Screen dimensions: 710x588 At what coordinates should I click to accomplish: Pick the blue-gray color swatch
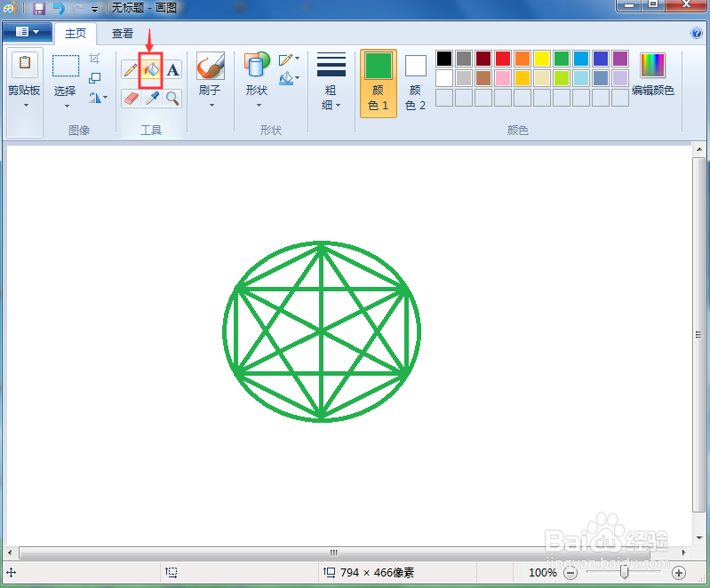(601, 78)
